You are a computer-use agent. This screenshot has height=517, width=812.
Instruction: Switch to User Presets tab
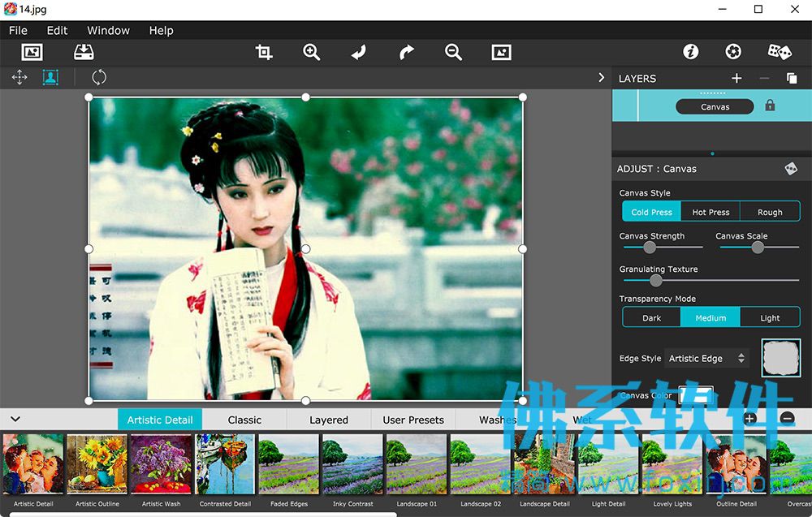pos(413,420)
